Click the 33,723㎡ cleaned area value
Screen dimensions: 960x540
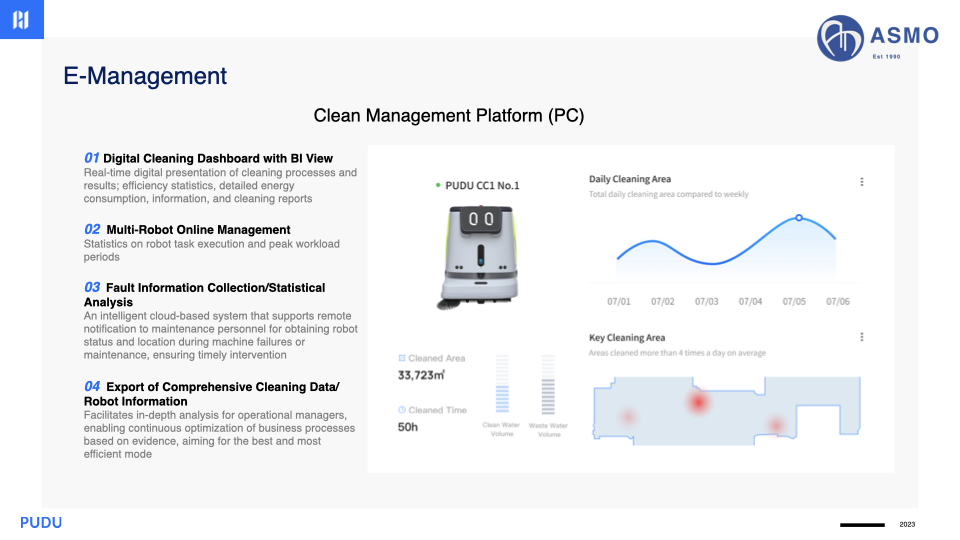coord(421,375)
